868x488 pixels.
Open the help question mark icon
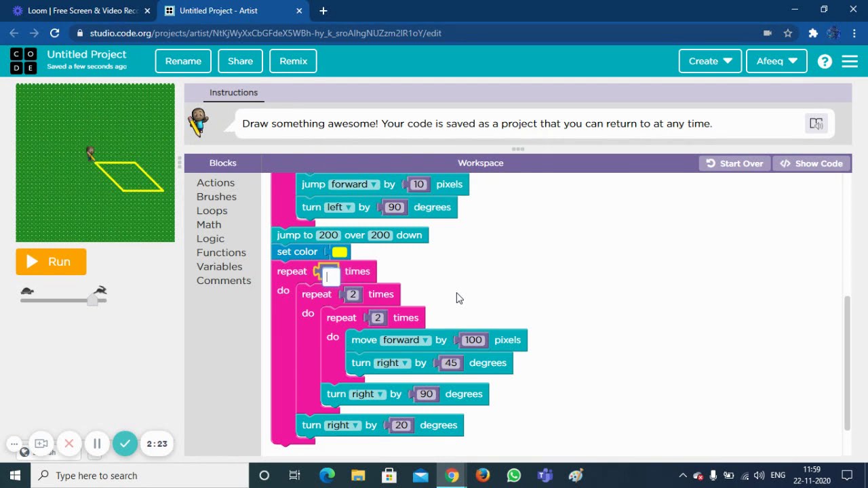coord(825,61)
